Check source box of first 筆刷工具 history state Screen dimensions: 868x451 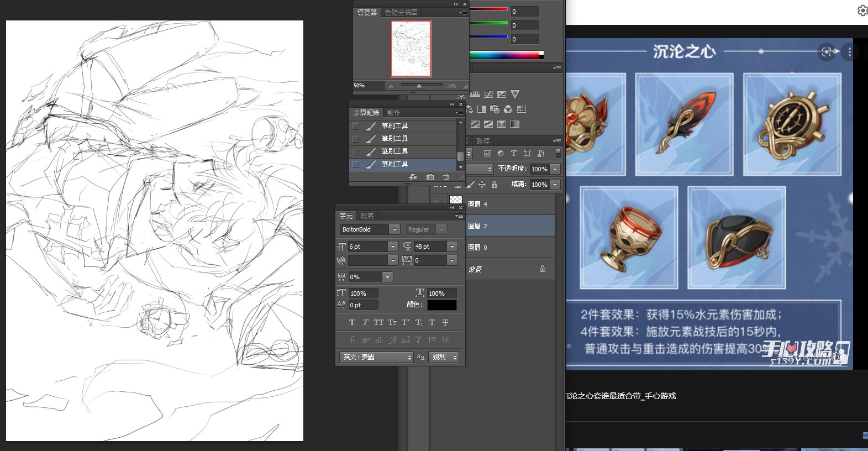click(356, 126)
